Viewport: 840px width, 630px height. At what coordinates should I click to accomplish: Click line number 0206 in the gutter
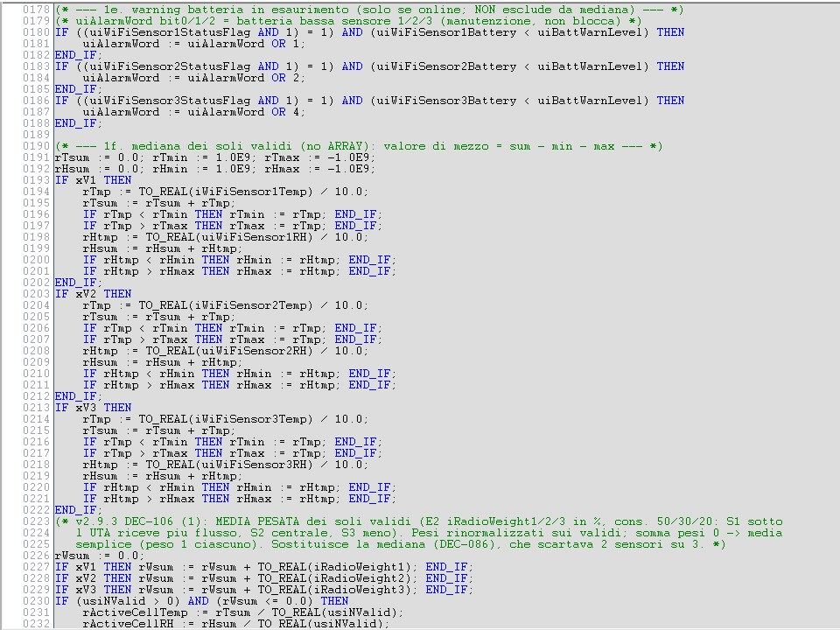[37, 328]
